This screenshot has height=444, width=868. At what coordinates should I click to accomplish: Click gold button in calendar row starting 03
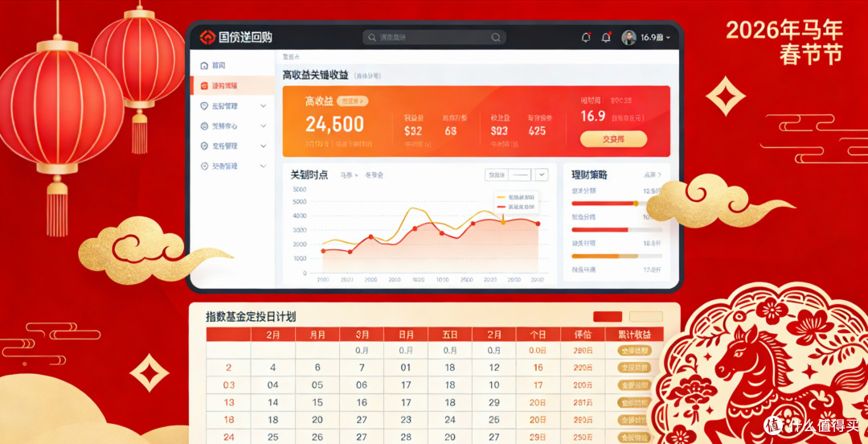pos(634,385)
